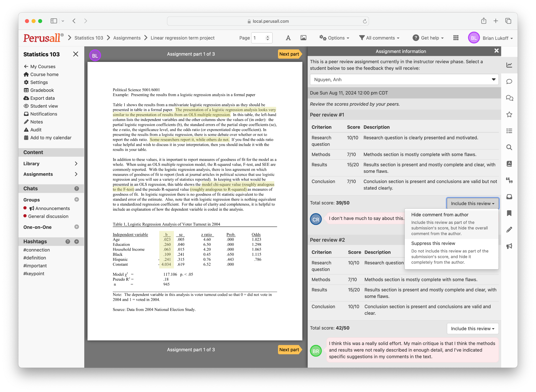This screenshot has height=392, width=536.
Task: Click the red dot beside Announcements
Action: coord(25,208)
